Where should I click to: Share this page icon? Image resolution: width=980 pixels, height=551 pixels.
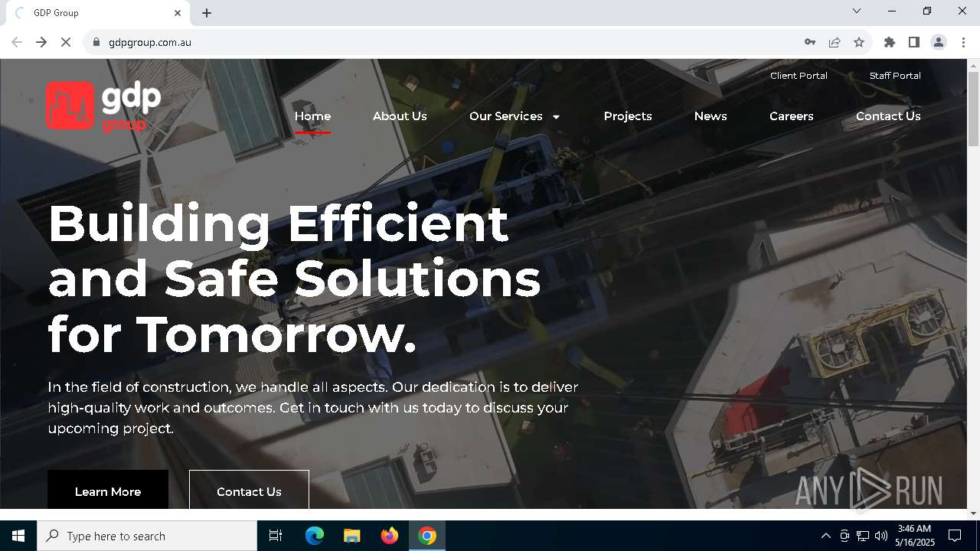[835, 42]
